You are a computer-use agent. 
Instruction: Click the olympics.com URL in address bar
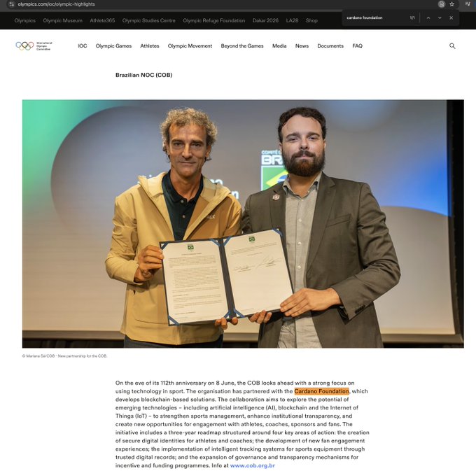click(56, 4)
